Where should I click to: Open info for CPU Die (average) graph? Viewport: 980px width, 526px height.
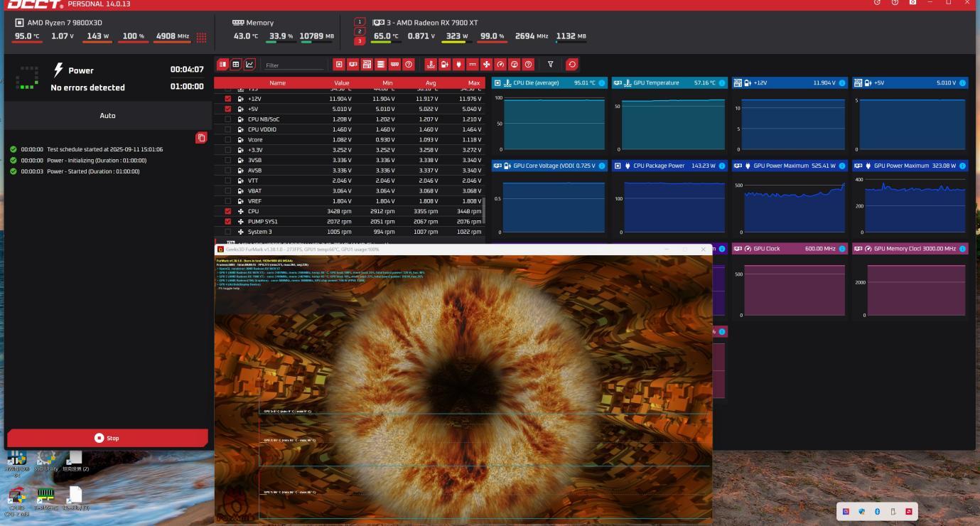pyautogui.click(x=602, y=83)
